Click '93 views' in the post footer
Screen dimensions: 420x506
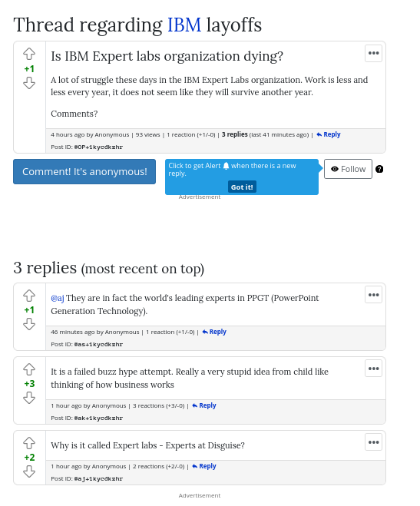[x=147, y=134]
